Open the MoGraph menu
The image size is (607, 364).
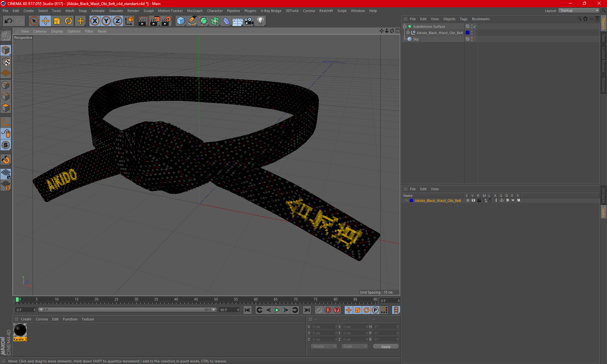point(195,11)
